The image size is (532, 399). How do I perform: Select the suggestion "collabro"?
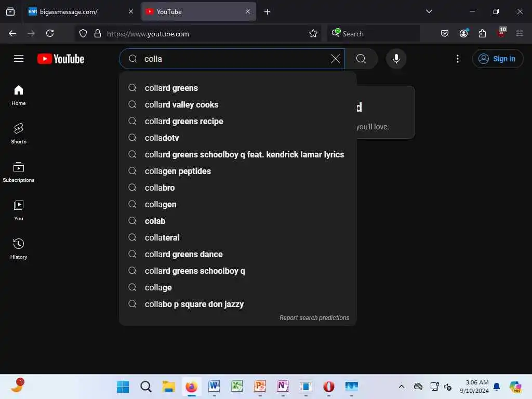(237, 188)
